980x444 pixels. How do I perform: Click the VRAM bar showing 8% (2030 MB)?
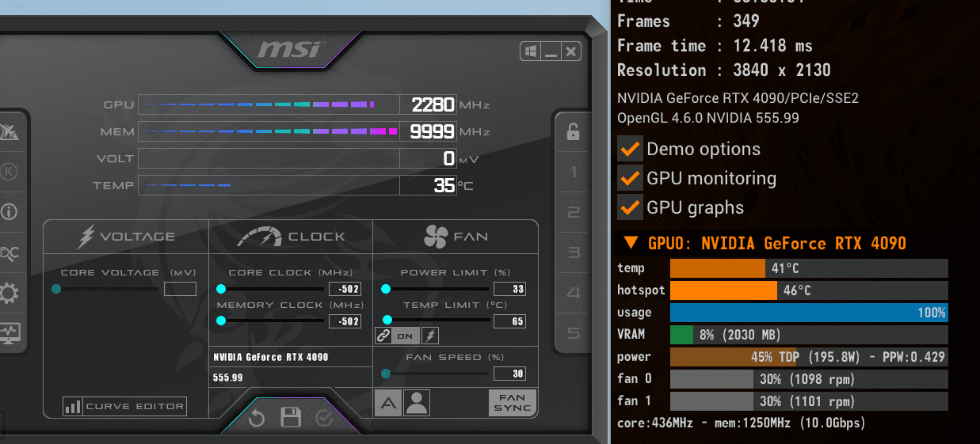(809, 335)
